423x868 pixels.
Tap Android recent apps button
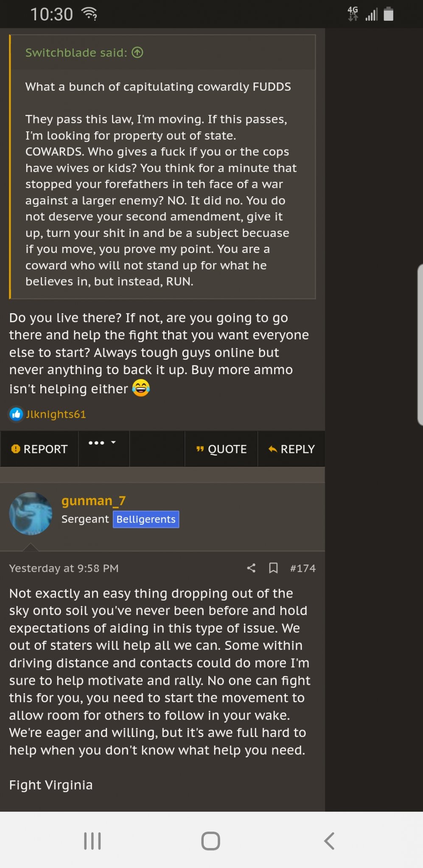click(x=92, y=841)
